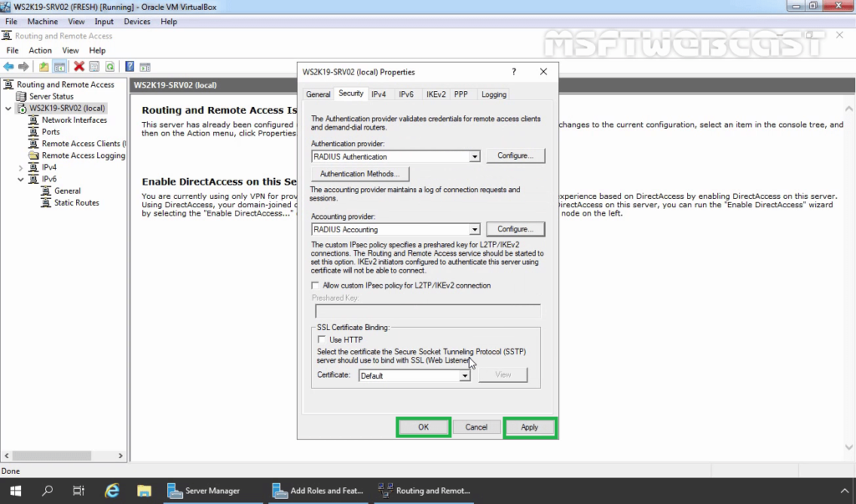This screenshot has width=856, height=504.
Task: Switch to the General tab in Properties dialog
Action: [x=318, y=94]
